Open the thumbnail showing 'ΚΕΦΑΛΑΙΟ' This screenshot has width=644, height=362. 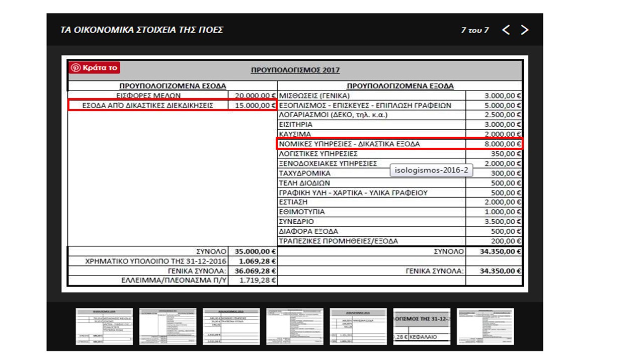coord(421,326)
